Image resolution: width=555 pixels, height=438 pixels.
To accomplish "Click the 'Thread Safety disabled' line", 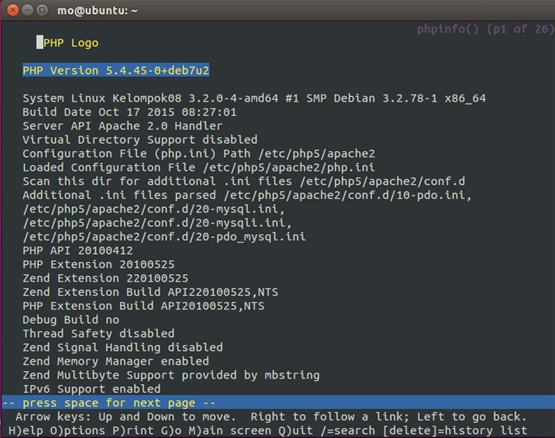I will point(98,333).
